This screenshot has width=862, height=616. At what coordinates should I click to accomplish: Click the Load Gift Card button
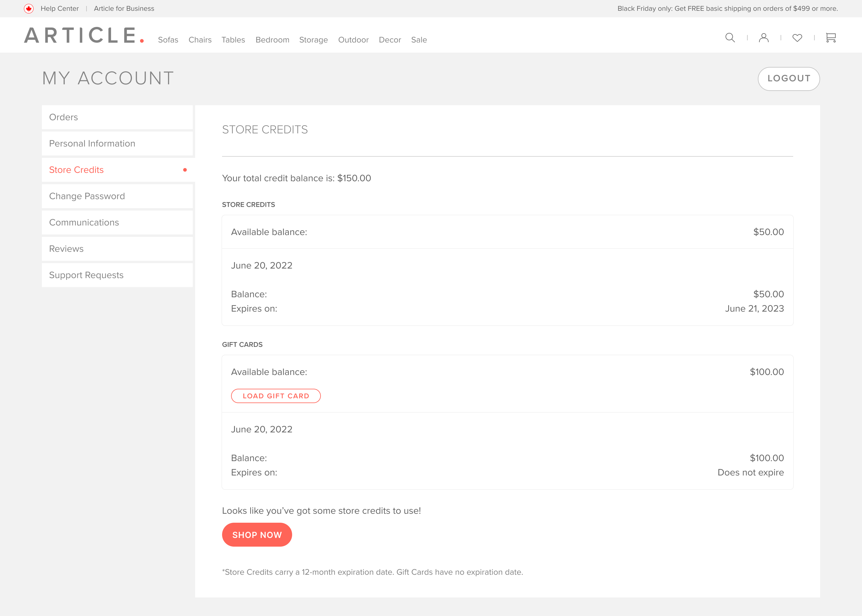[x=276, y=396]
